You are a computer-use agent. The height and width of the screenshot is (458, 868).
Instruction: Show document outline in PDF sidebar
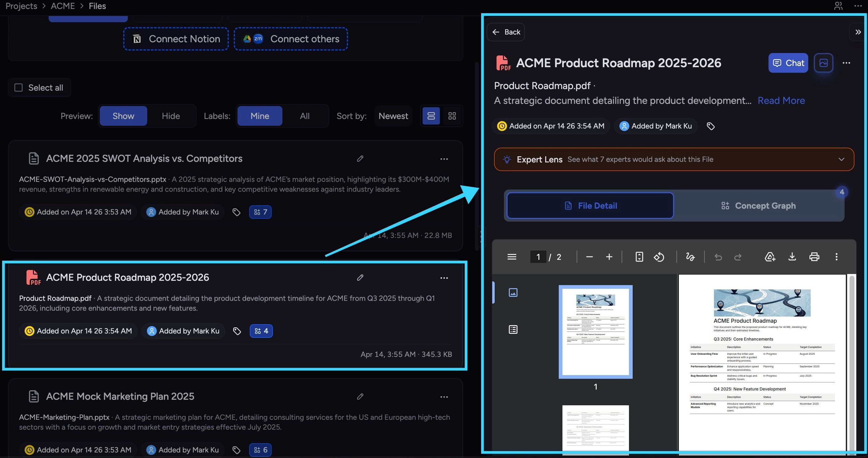point(513,329)
